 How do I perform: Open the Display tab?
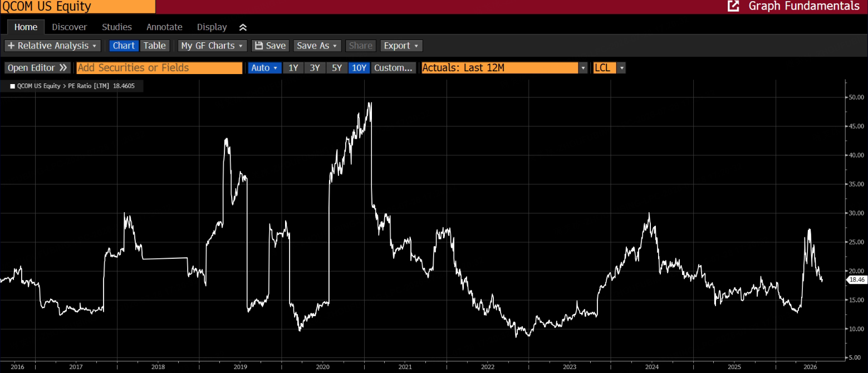(x=212, y=27)
